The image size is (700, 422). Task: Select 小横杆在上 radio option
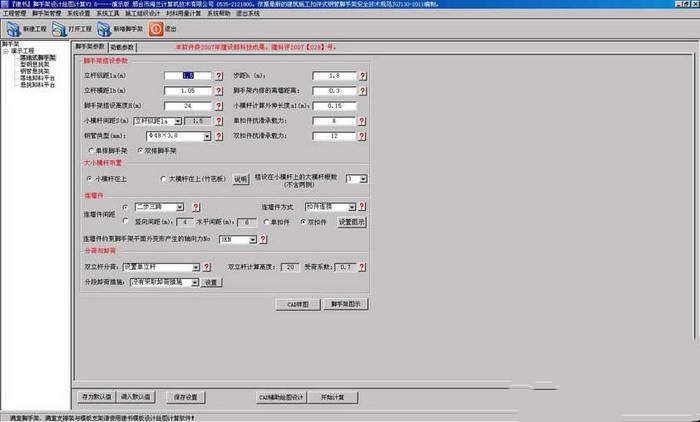[89, 179]
